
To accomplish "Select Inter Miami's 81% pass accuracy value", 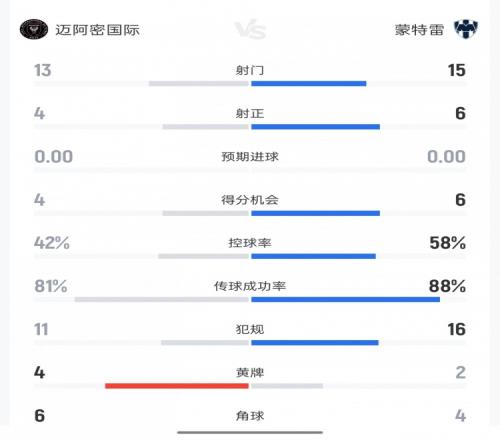I will point(51,286).
